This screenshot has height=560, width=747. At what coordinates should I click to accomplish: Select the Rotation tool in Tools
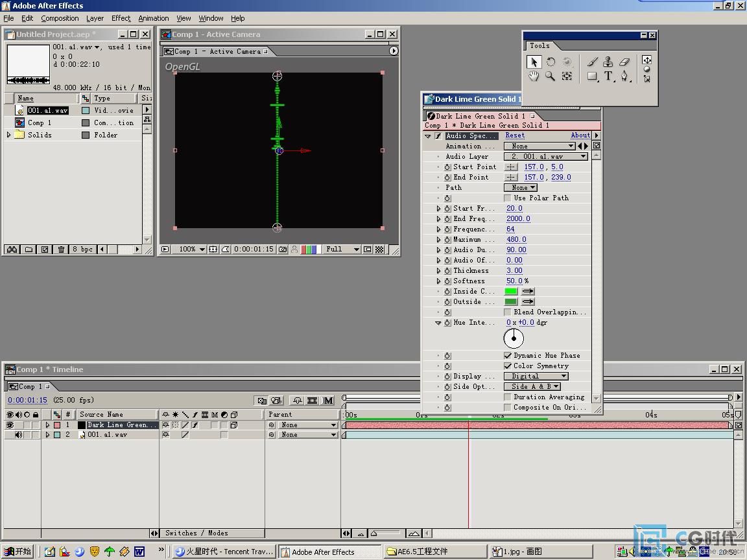point(551,62)
